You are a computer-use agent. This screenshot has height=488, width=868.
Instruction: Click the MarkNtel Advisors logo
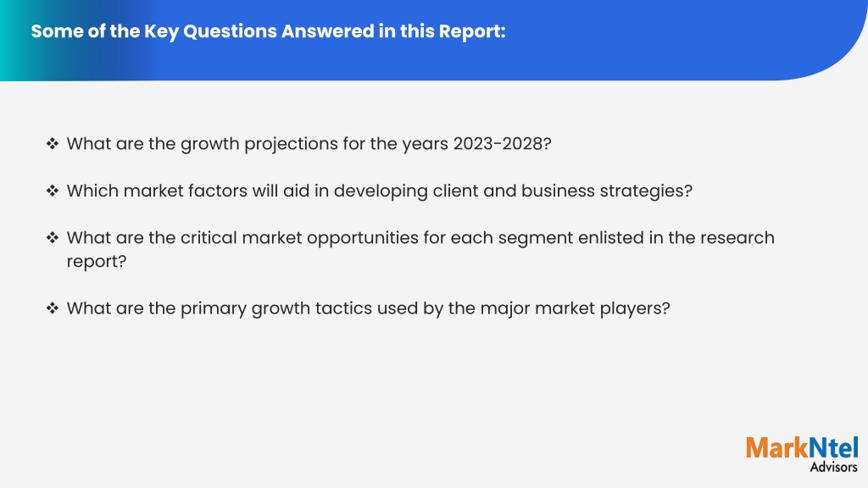[x=802, y=454]
